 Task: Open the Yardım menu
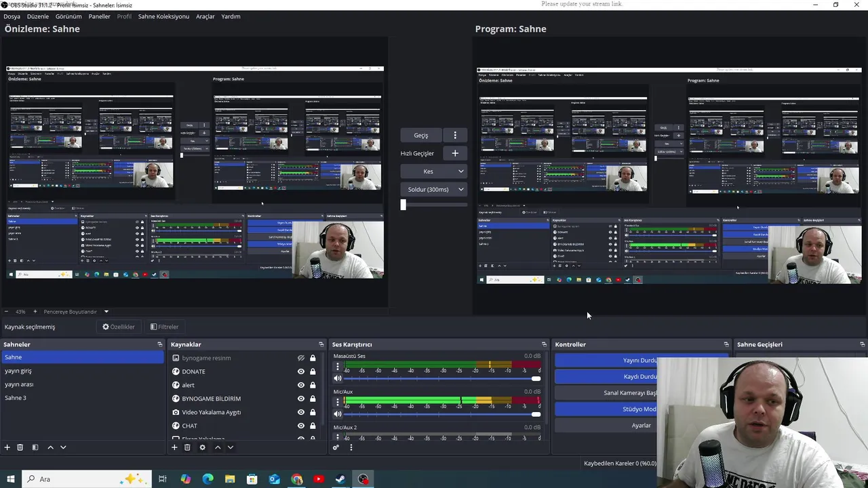(x=231, y=16)
